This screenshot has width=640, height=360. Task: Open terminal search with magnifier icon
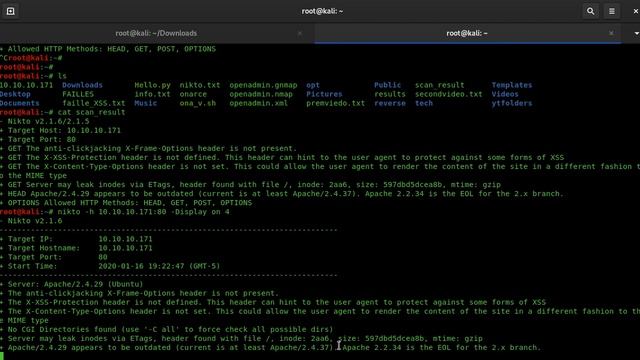[590, 11]
